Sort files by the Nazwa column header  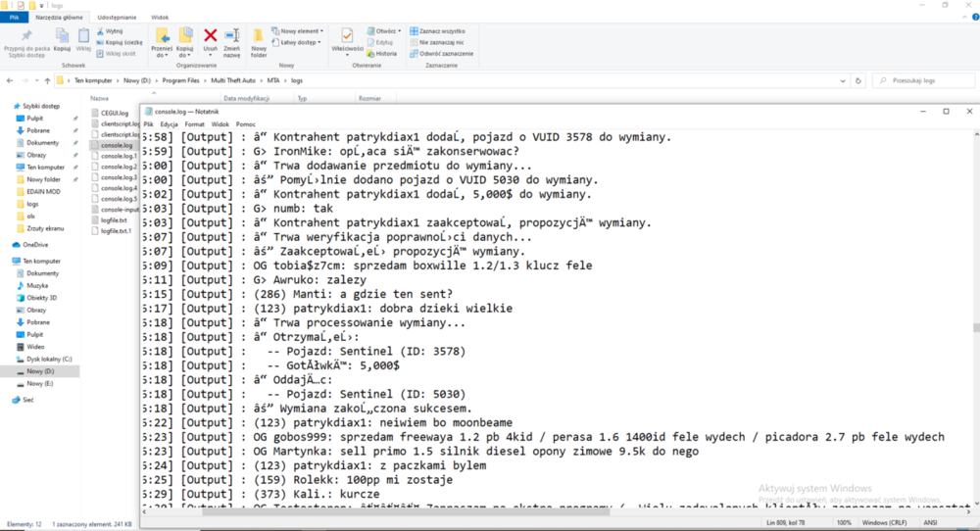click(99, 99)
